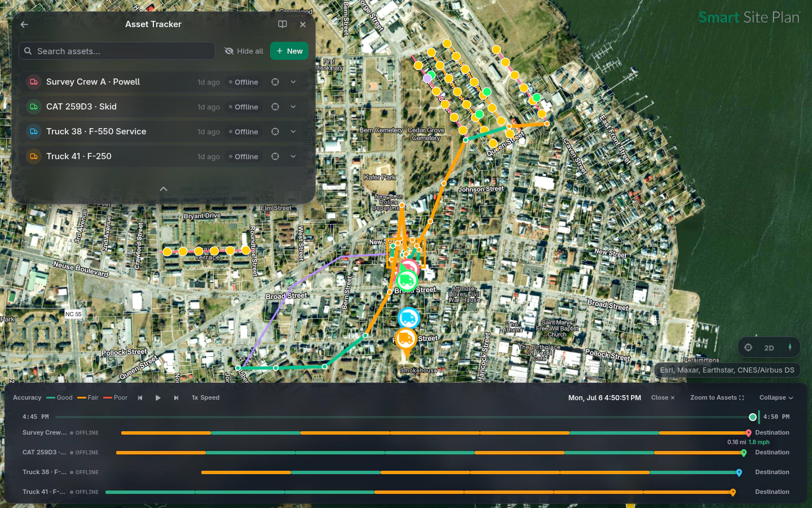Expand CAT 259D3 · Skid row
This screenshot has height=508, width=812.
tap(293, 107)
